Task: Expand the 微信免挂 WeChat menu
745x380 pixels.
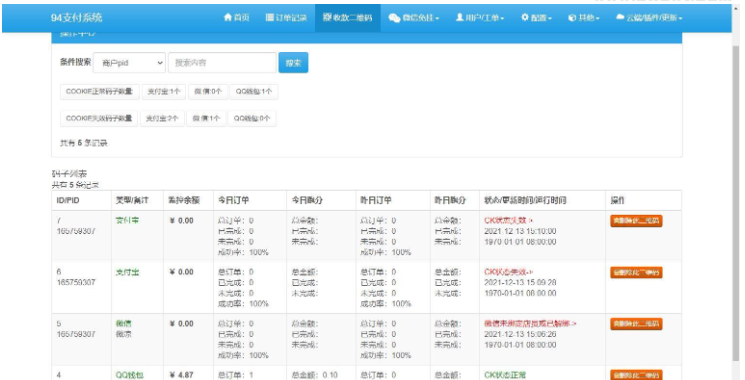Action: [x=413, y=18]
